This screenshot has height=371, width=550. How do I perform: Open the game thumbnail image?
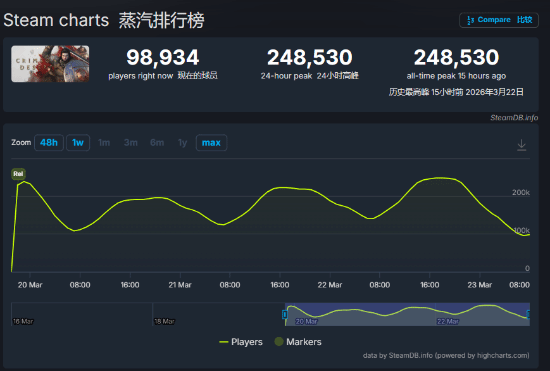[x=50, y=63]
